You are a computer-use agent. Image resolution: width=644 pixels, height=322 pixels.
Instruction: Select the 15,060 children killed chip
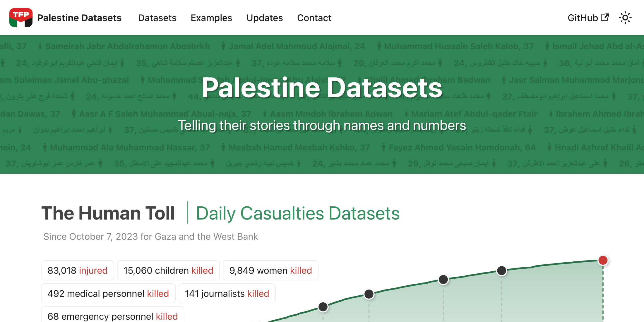[168, 270]
